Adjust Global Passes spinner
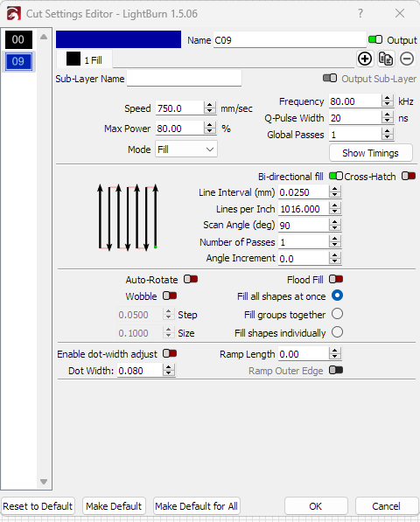Image resolution: width=420 pixels, height=522 pixels. 387,134
